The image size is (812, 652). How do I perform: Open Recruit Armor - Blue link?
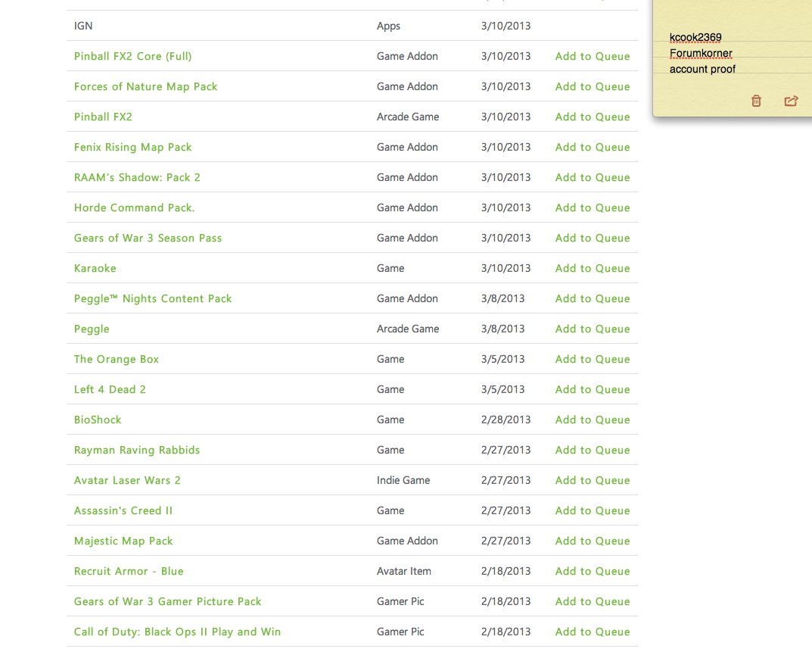click(x=129, y=571)
